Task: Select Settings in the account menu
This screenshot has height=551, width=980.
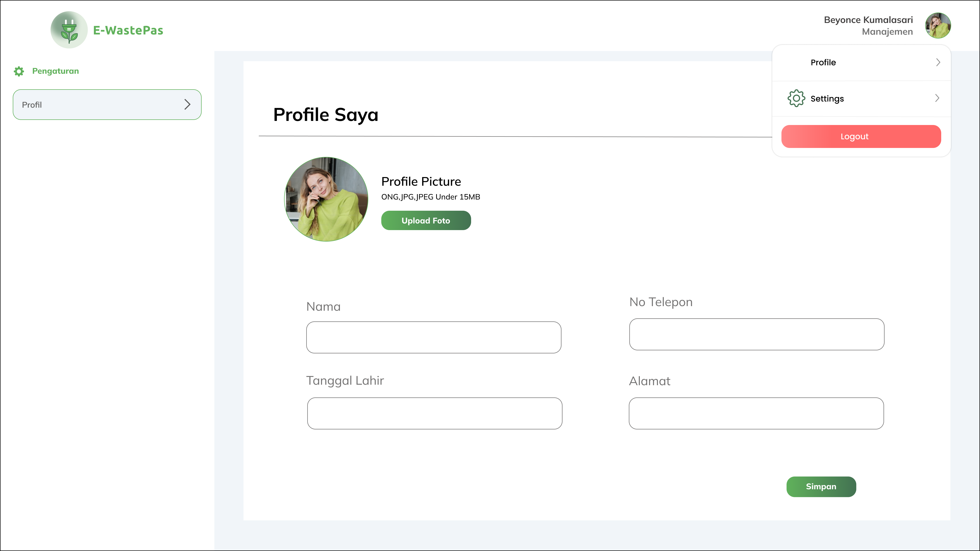Action: (x=827, y=98)
